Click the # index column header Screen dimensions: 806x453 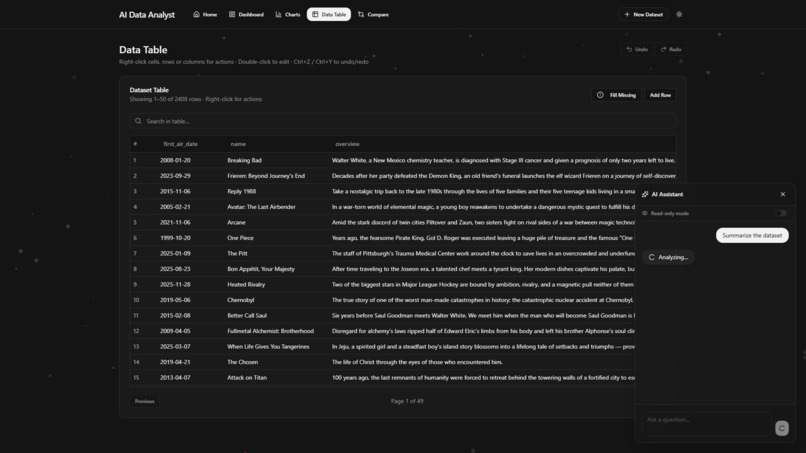click(x=135, y=144)
